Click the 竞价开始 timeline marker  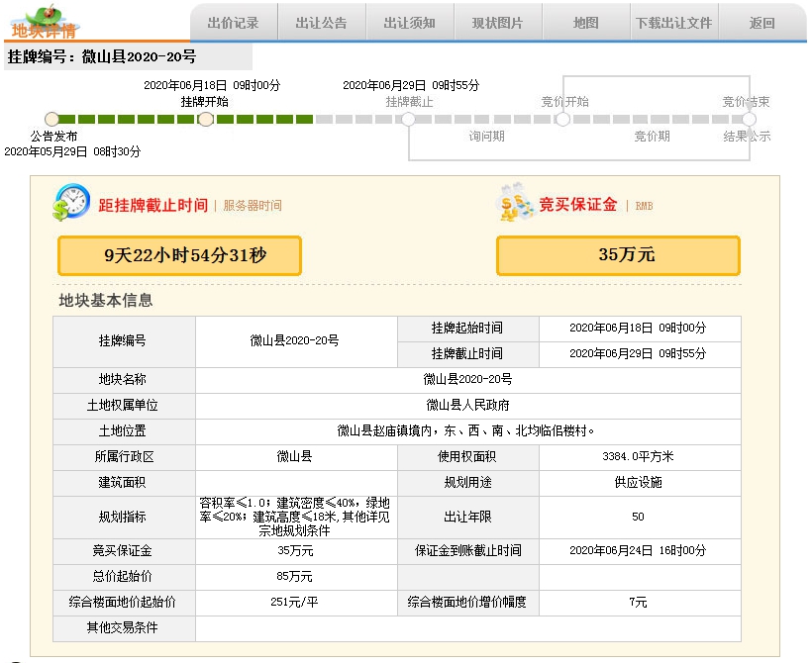pos(562,119)
